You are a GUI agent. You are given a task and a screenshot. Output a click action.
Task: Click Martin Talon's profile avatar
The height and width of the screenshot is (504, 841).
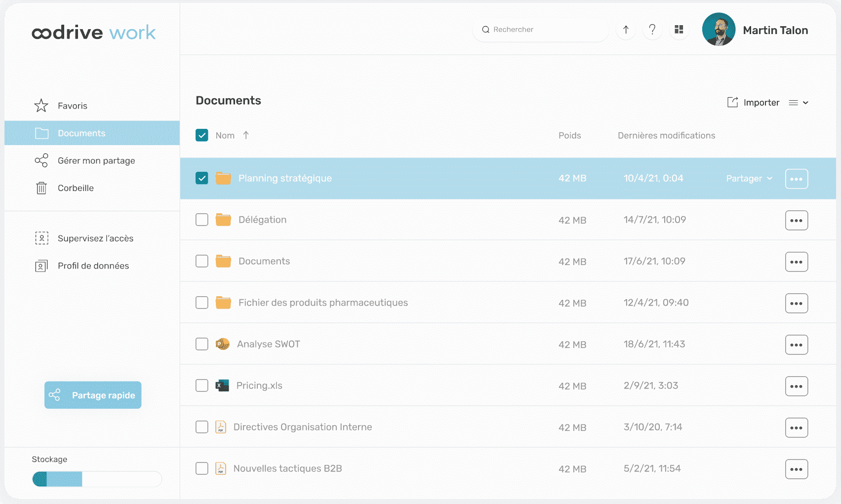[x=719, y=30]
